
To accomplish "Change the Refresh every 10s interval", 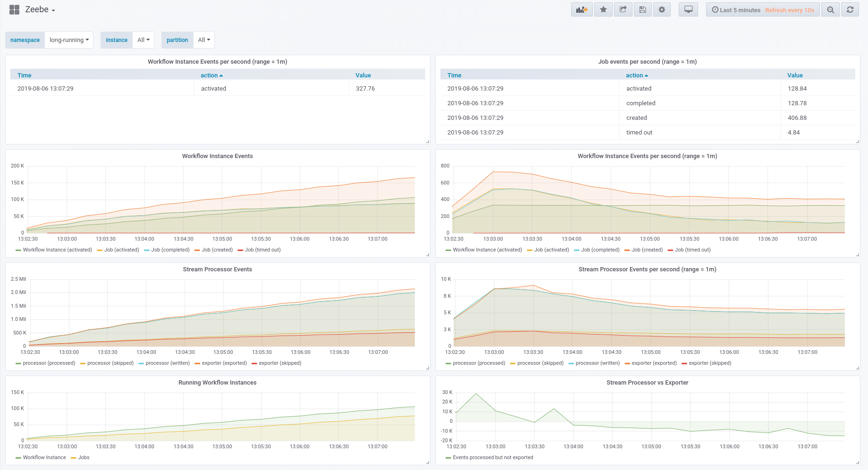I will coord(790,9).
